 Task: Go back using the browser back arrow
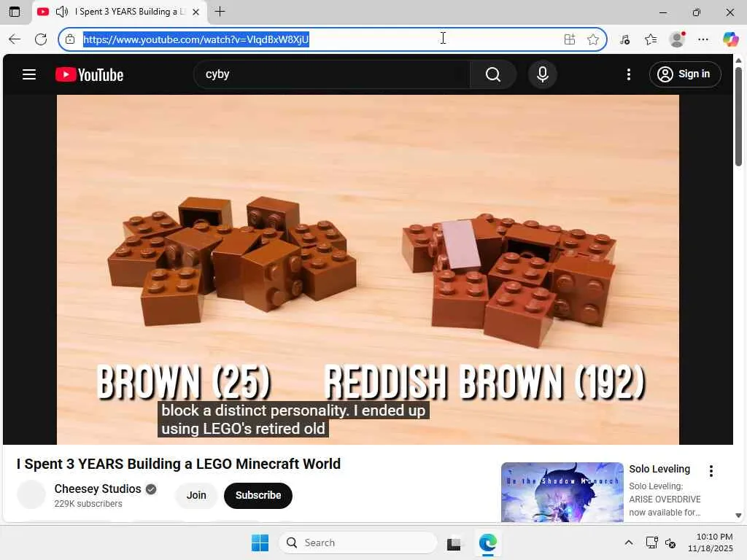point(15,39)
